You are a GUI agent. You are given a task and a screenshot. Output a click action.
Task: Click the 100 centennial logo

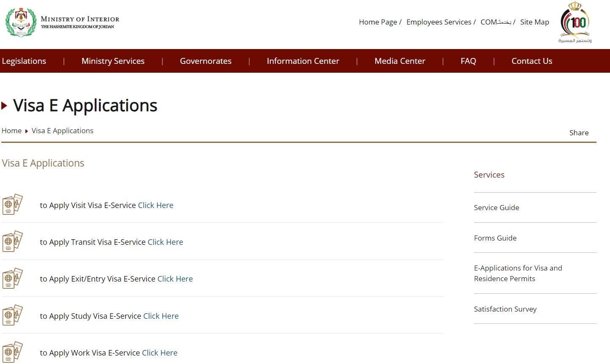[x=575, y=22]
